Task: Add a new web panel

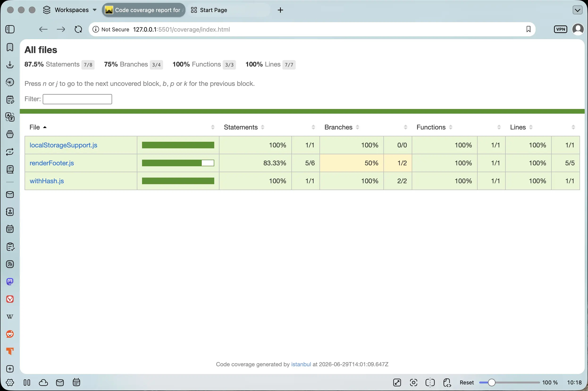Action: pyautogui.click(x=10, y=369)
